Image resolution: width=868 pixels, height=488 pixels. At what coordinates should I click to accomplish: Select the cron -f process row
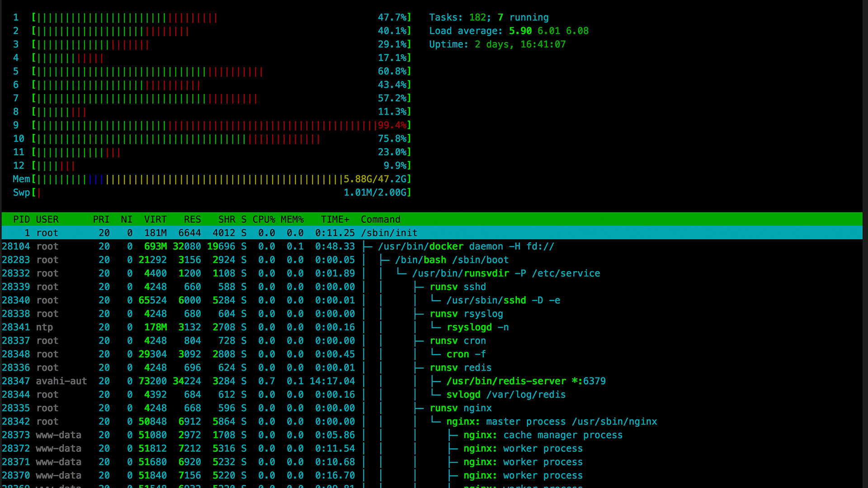[466, 354]
